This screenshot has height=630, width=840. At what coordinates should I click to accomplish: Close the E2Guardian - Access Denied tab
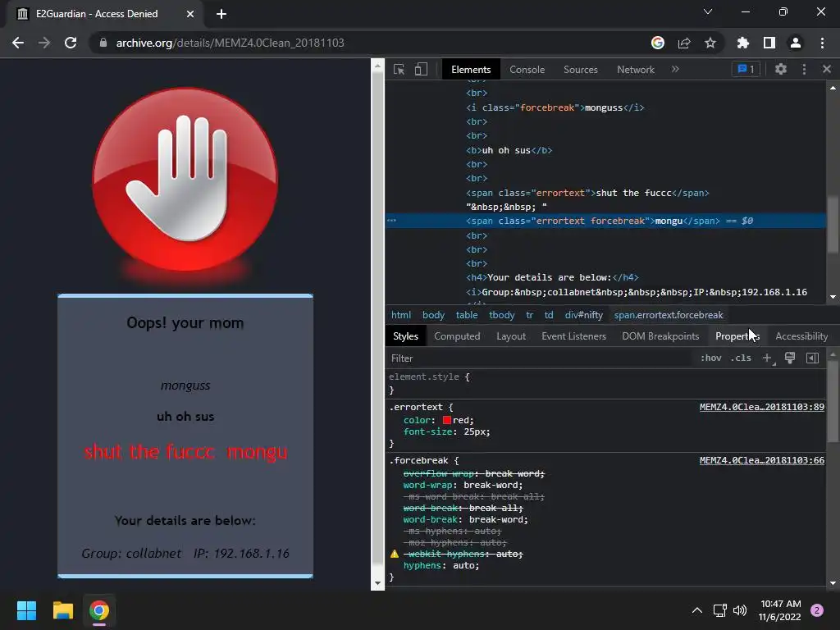(190, 14)
